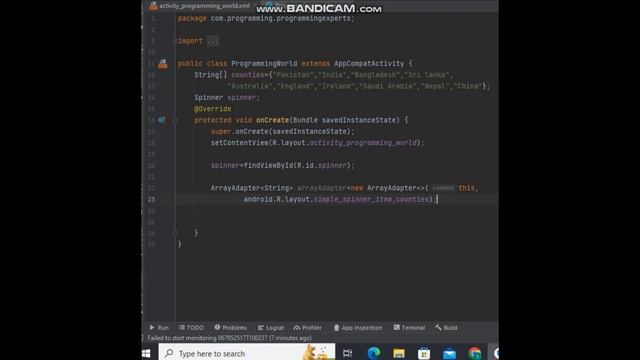Open the Mail app from the taskbar

449,353
